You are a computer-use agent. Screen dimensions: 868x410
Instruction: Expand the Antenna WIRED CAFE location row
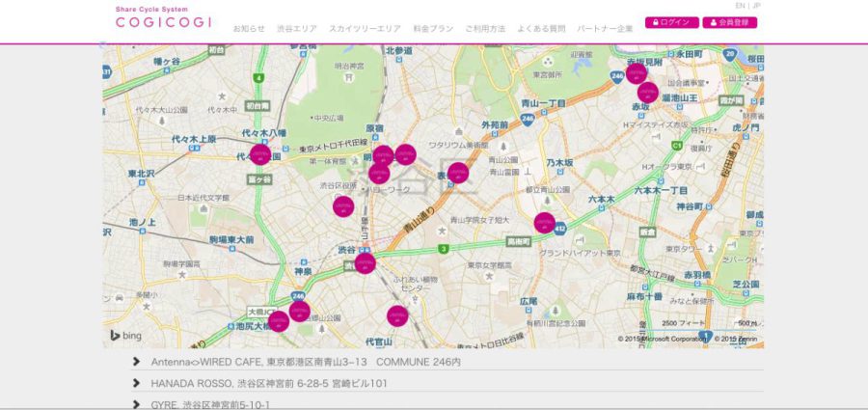click(x=448, y=362)
